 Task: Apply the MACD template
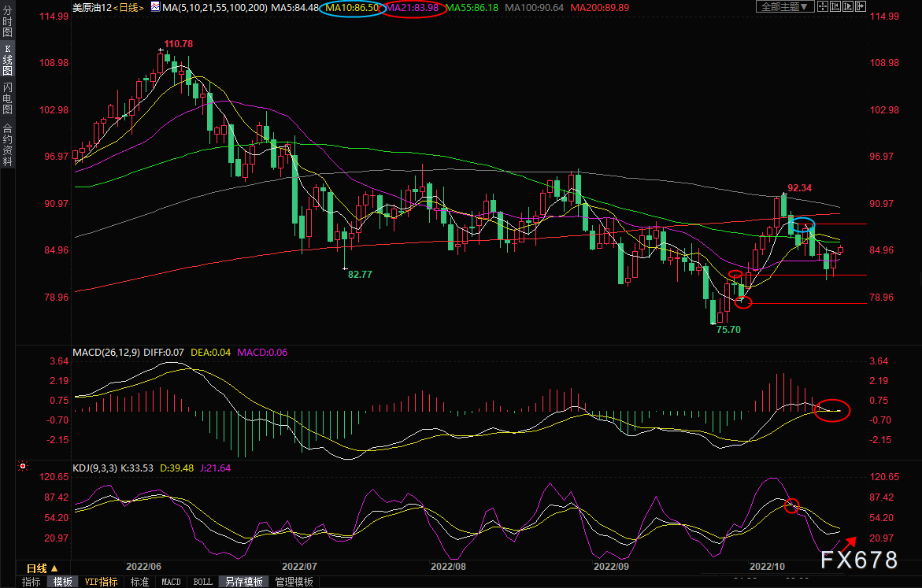point(171,582)
